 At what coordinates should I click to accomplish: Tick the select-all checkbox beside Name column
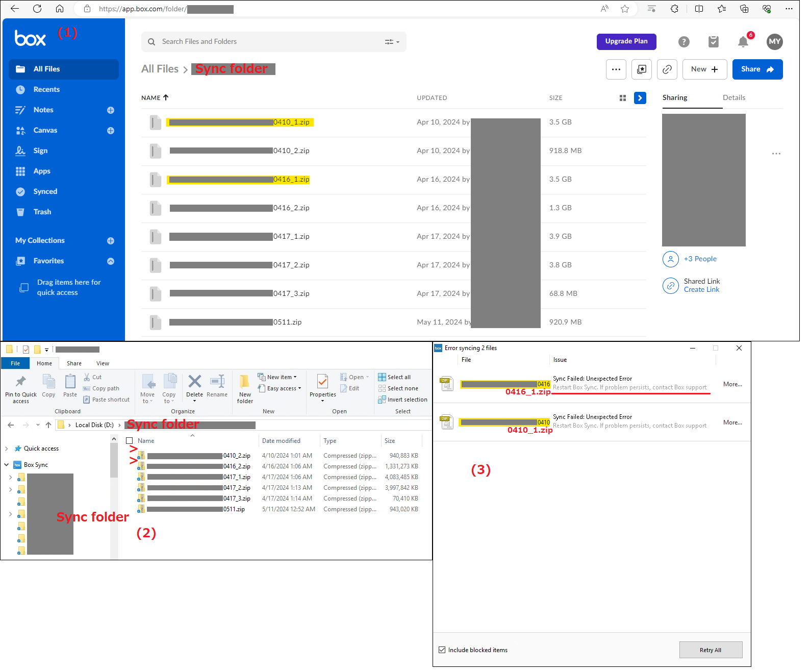tap(130, 441)
